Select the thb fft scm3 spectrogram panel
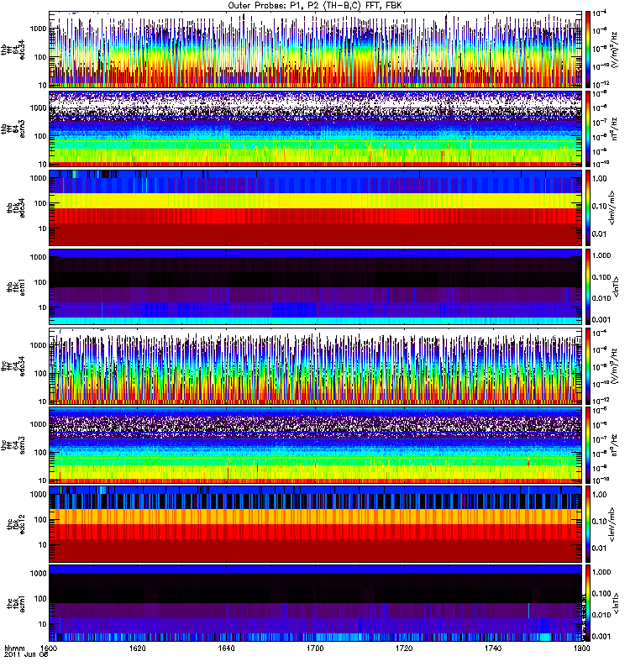Screen dimensions: 630x672 [x=316, y=129]
